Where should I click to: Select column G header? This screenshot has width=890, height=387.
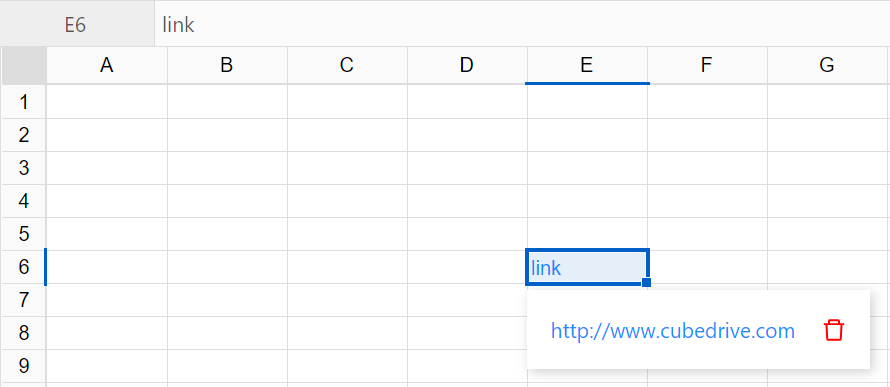(827, 66)
